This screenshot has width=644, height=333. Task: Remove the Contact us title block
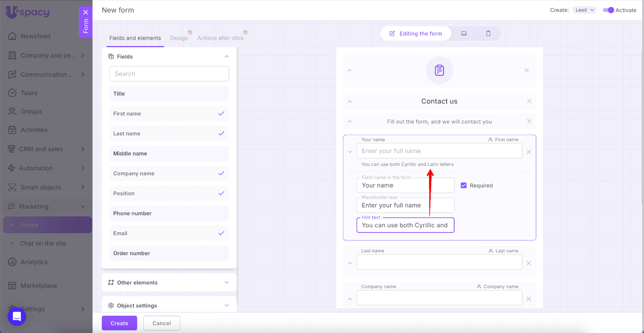[x=529, y=101]
